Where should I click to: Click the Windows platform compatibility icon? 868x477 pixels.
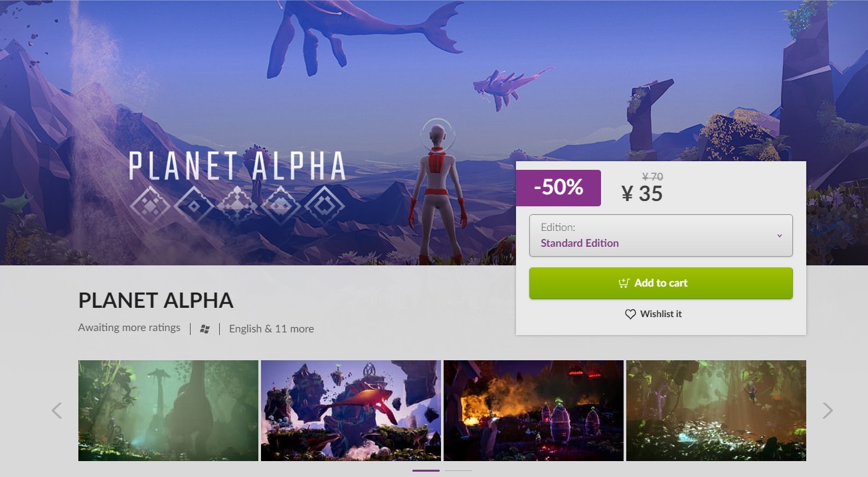point(205,328)
